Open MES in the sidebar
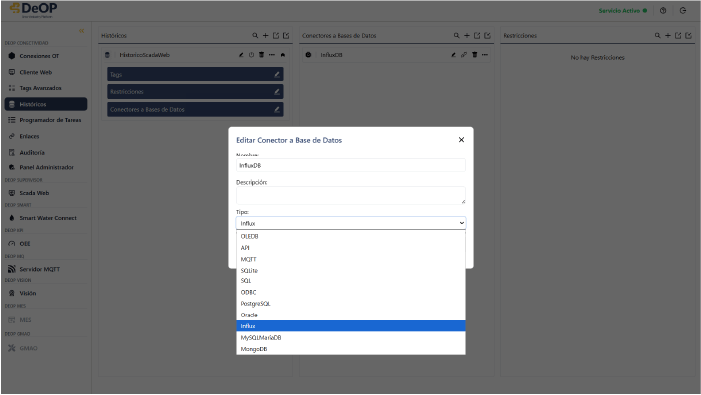 [46, 320]
